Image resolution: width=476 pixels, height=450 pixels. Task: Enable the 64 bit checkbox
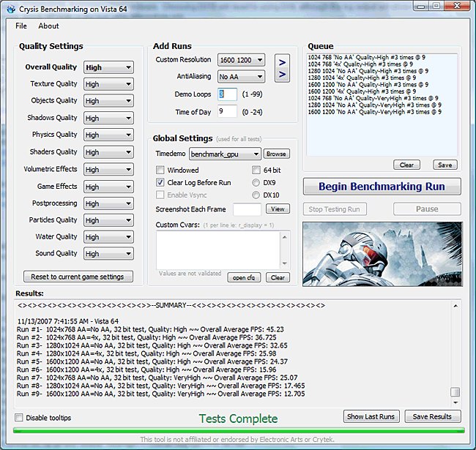pyautogui.click(x=256, y=170)
